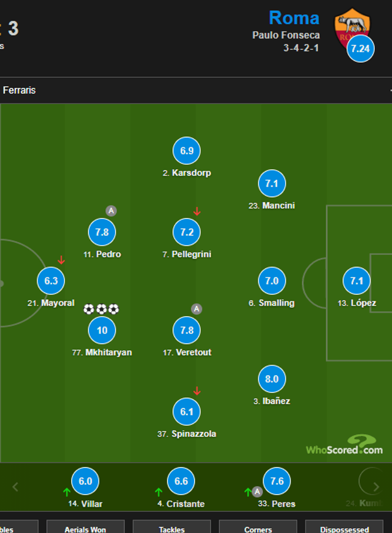Select the Corners stat tab
This screenshot has width=392, height=533.
point(258,529)
